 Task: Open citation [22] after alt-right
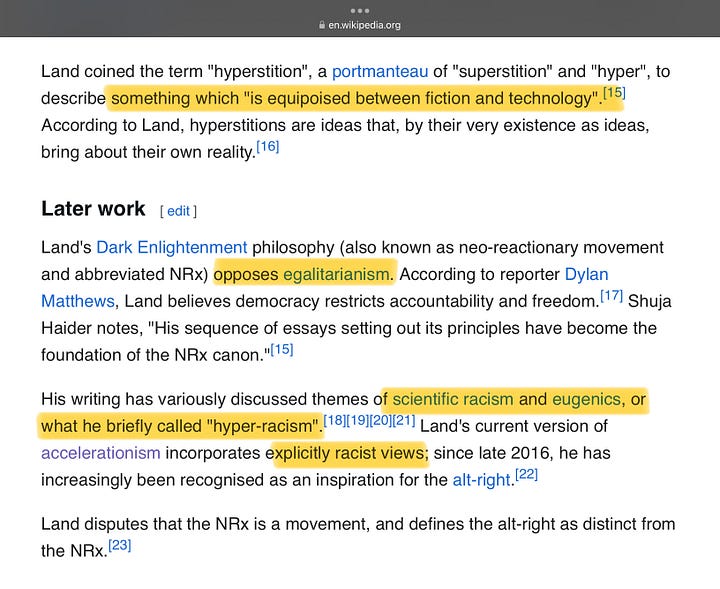[x=526, y=474]
